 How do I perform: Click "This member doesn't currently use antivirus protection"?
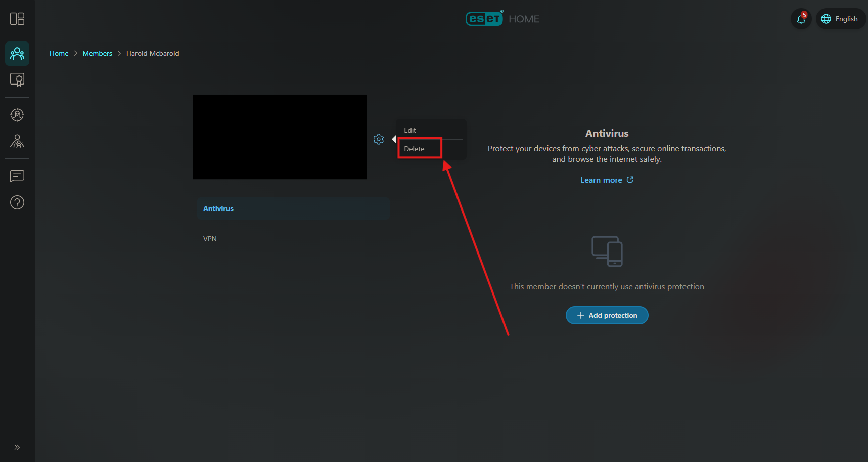click(607, 286)
